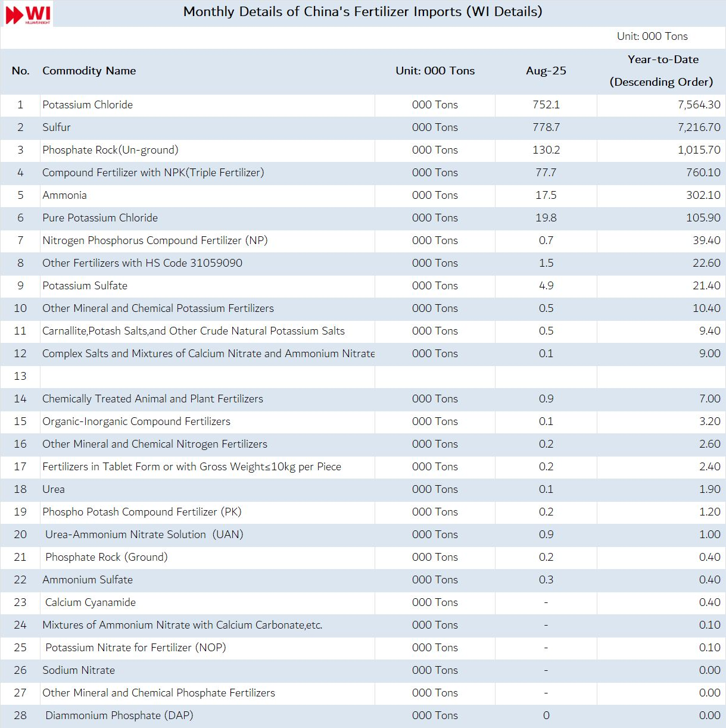Click the Calcium Cyanamide commodity cell

tap(91, 602)
